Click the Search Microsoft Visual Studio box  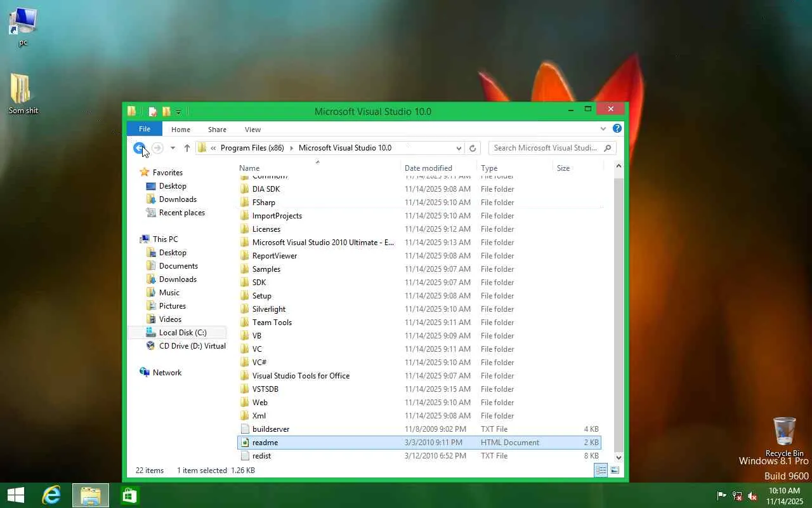tap(552, 148)
